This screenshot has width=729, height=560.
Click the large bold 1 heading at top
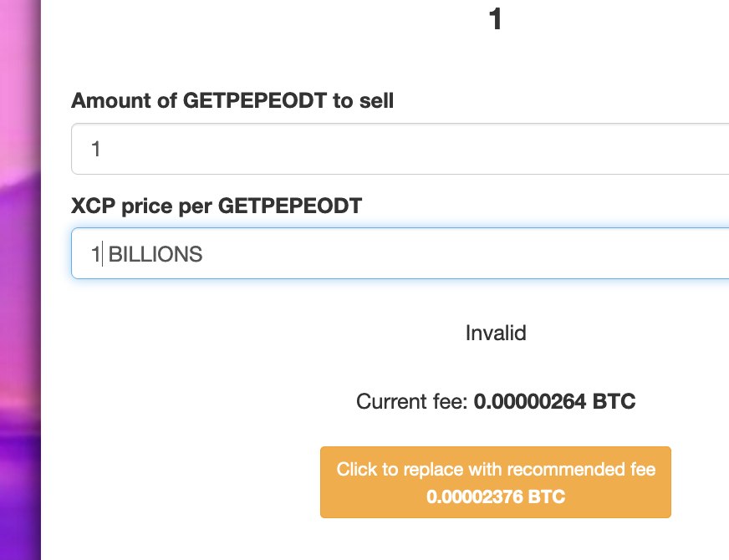pos(496,19)
